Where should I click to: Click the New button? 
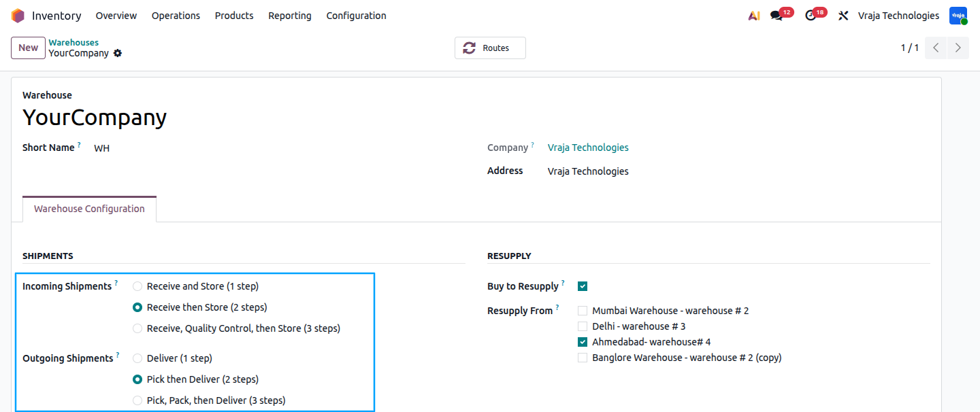point(28,48)
